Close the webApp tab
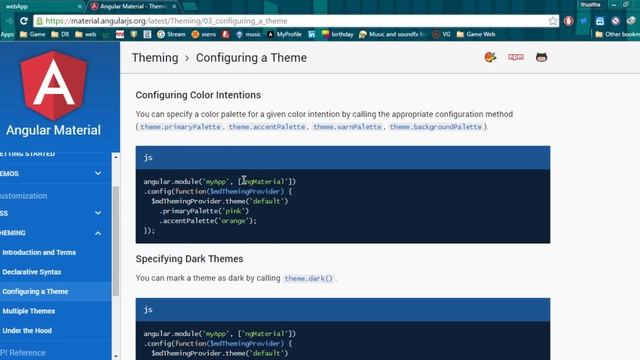 80,6
